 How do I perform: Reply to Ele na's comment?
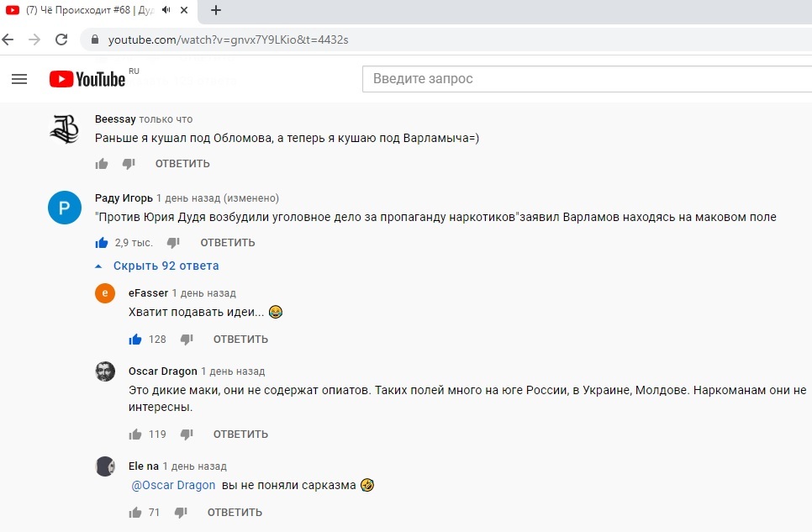[235, 513]
